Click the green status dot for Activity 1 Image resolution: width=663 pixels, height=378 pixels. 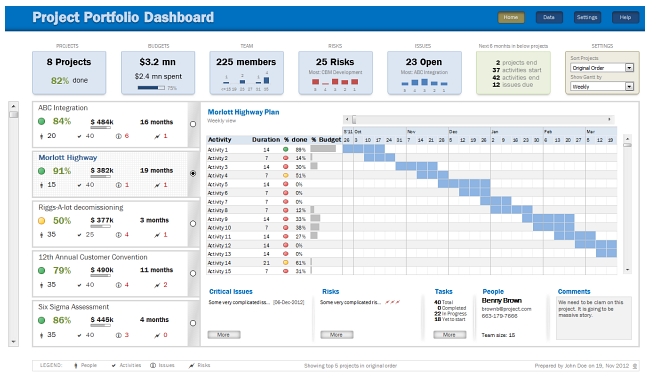point(285,149)
